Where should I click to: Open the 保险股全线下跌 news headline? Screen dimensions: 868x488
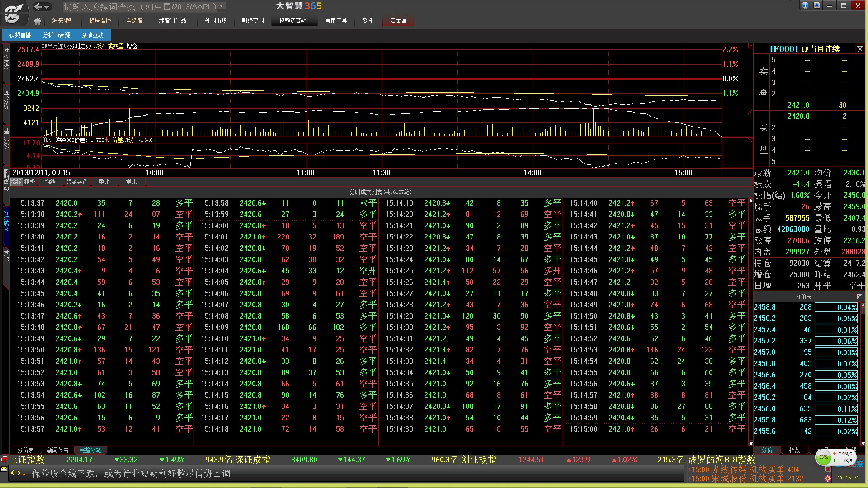coord(131,474)
